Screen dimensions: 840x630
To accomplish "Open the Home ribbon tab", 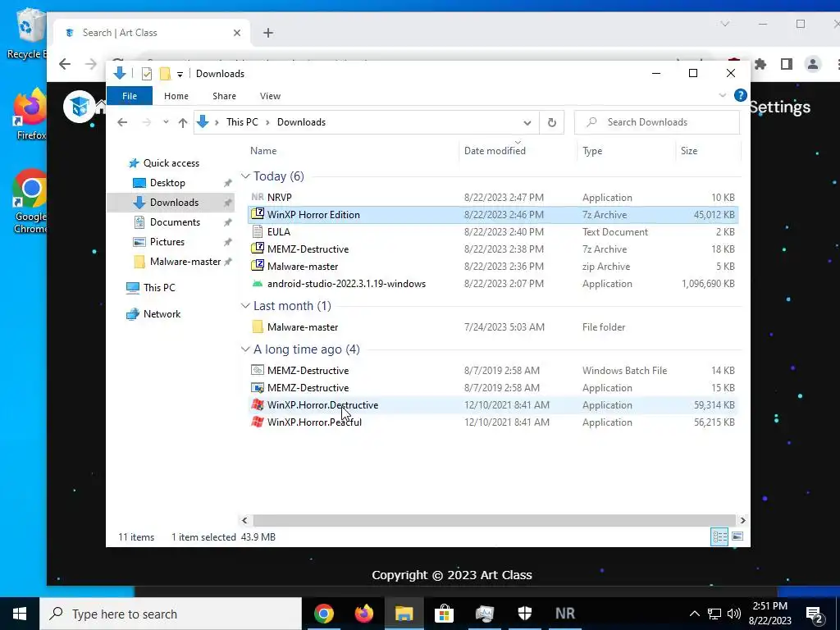I will [176, 96].
